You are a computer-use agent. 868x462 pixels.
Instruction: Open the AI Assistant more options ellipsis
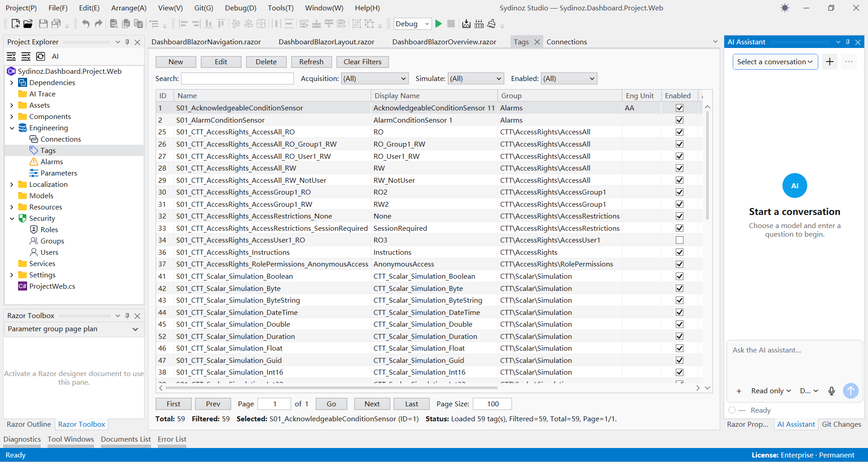[x=849, y=62]
